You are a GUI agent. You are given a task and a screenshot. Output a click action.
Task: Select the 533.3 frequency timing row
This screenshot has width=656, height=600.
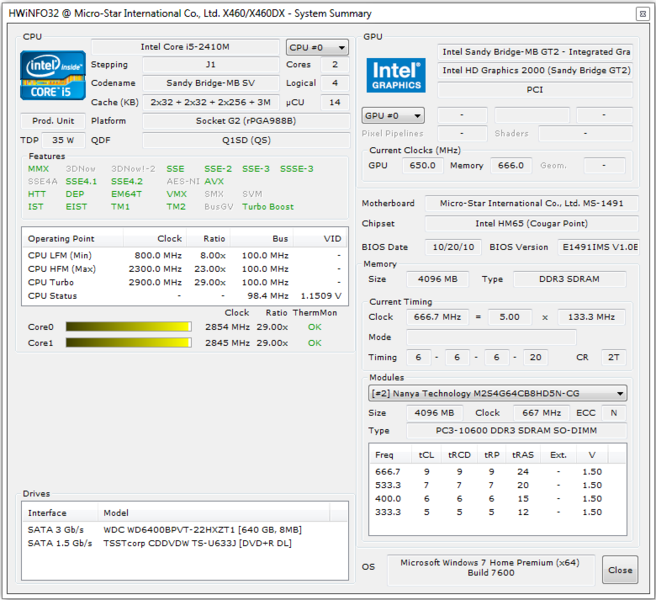pyautogui.click(x=497, y=485)
